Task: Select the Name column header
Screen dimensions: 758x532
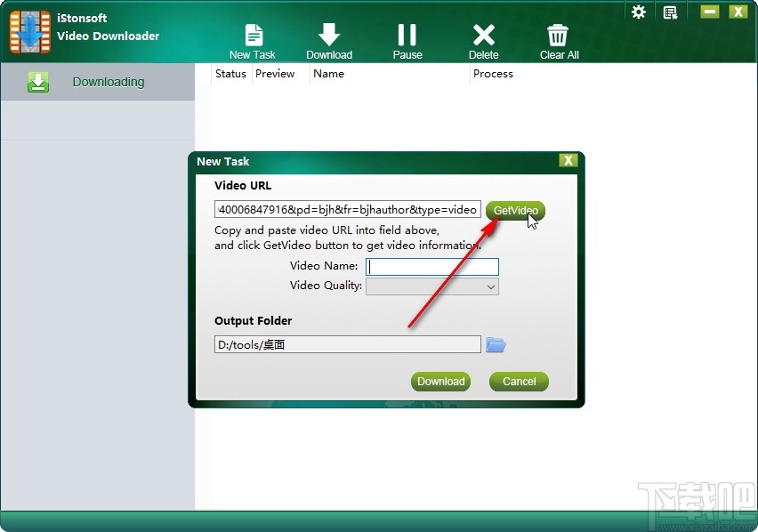Action: pos(328,74)
